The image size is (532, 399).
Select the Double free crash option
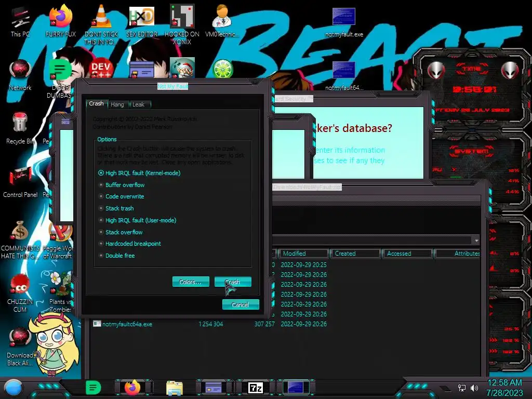[x=116, y=256]
